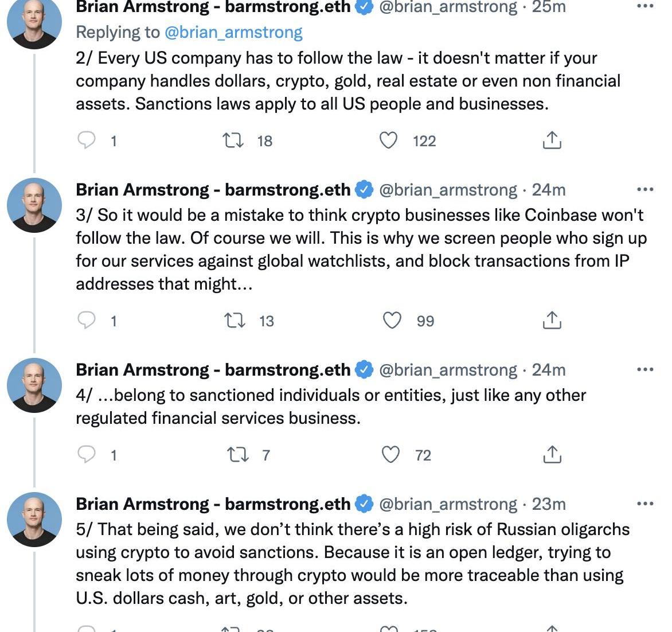This screenshot has height=632, width=672.
Task: Share the 4/ tweet about regulated financial services
Action: point(552,455)
